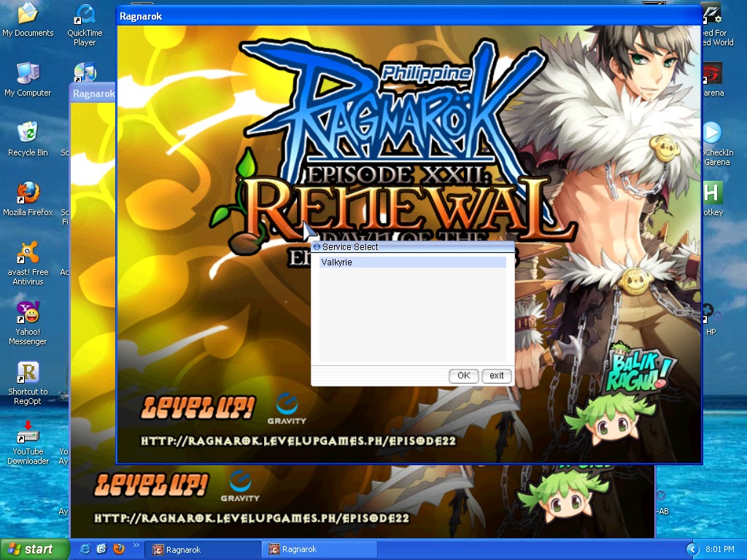The image size is (747, 560).
Task: Open the QuickTime Player desktop icon
Action: pyautogui.click(x=85, y=25)
